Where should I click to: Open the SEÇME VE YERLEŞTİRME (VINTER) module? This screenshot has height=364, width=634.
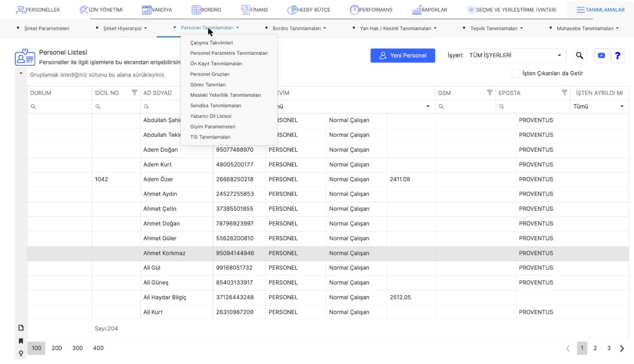(x=512, y=10)
